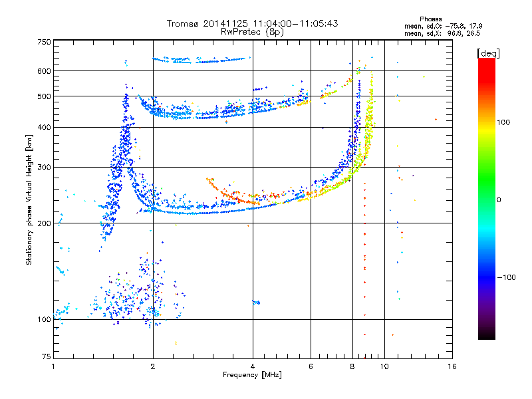Screen dimensions: 532x399
Task: Click the x-axis label '10'
Action: tap(384, 366)
